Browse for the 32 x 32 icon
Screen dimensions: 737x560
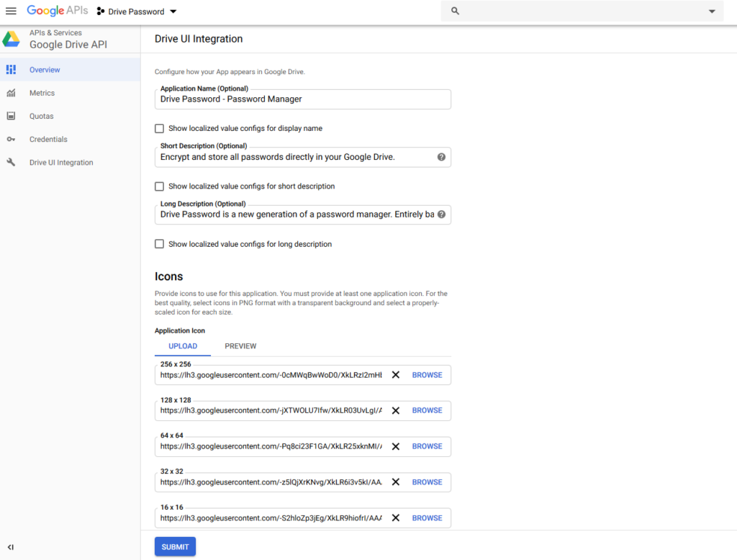click(428, 482)
